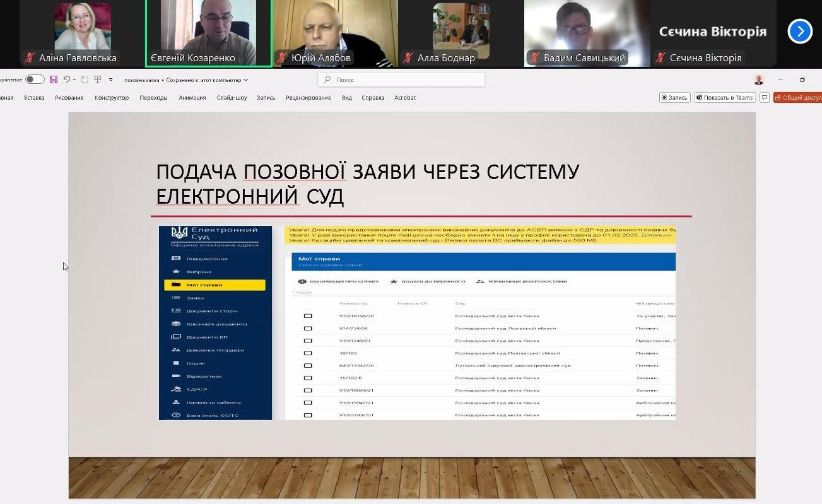Select the highlighted Мої справи sidebar item
822x504 pixels.
tap(214, 285)
